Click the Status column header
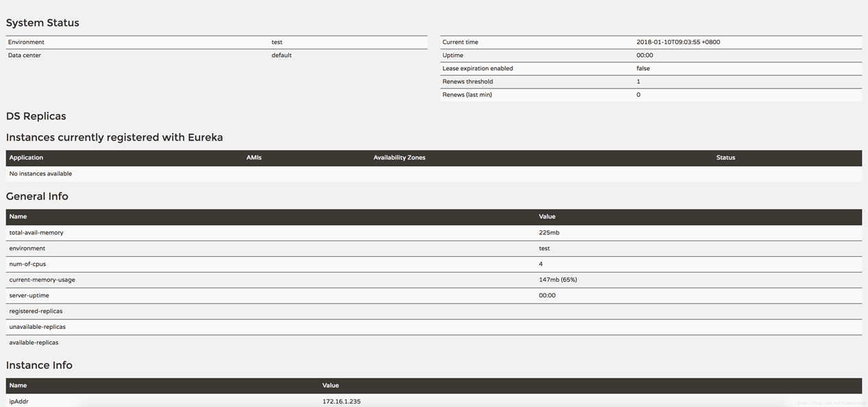The height and width of the screenshot is (407, 868). click(x=725, y=158)
